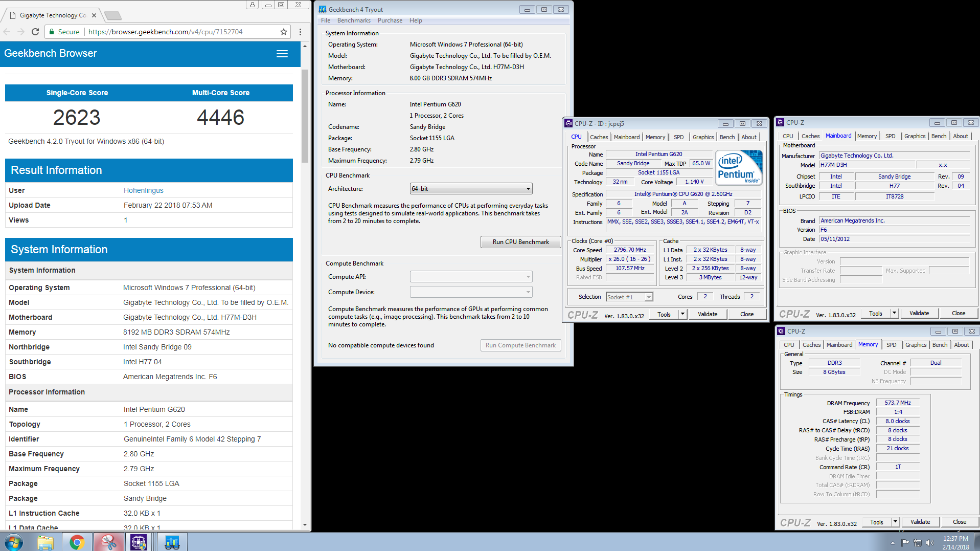The height and width of the screenshot is (551, 980).
Task: Close the Gigabyte Technology Chrome tab
Action: (x=94, y=15)
